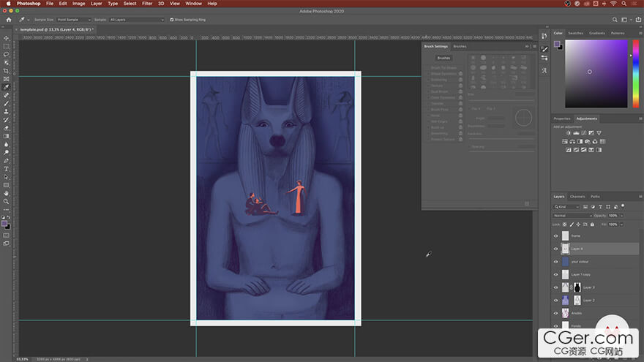The image size is (644, 362).
Task: Click the Layer 3 mask thumbnail
Action: pos(577,287)
